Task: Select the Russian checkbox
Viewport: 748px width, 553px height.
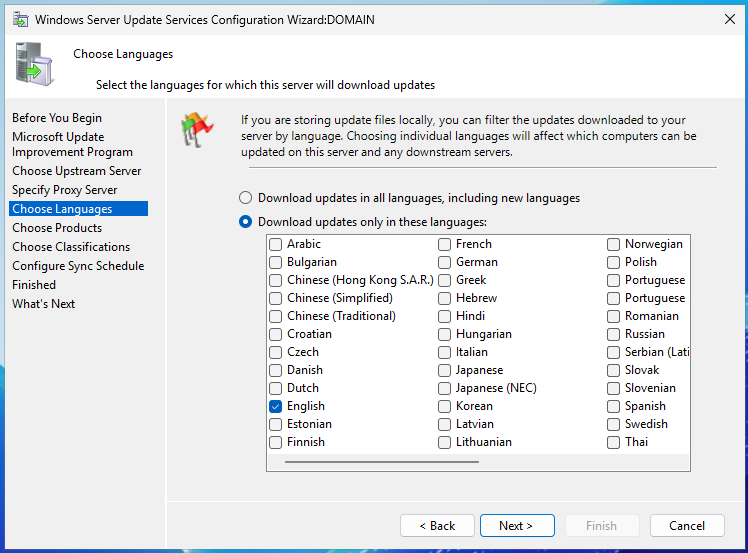Action: point(613,334)
